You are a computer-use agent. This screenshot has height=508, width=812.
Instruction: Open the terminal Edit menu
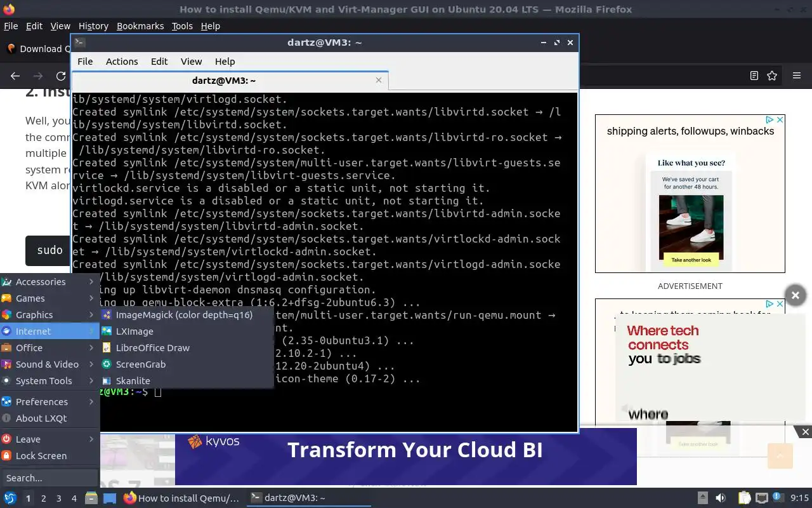(159, 61)
